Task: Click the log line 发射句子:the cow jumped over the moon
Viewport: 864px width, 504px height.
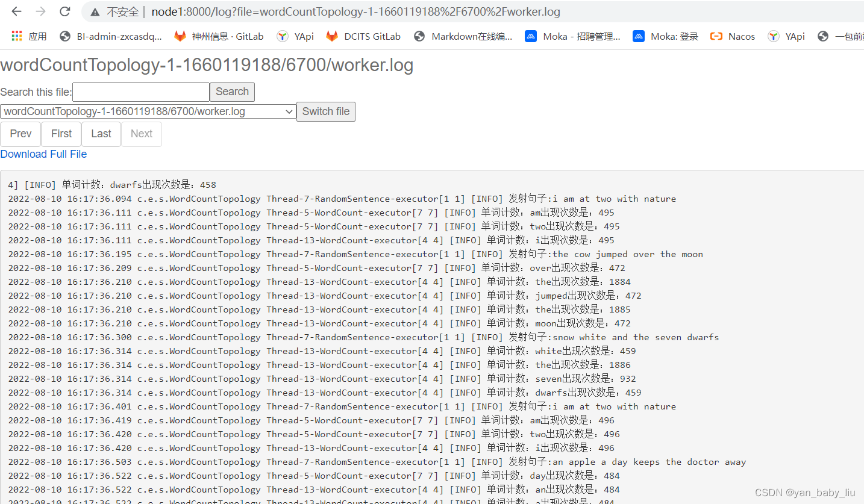Action: tap(355, 254)
